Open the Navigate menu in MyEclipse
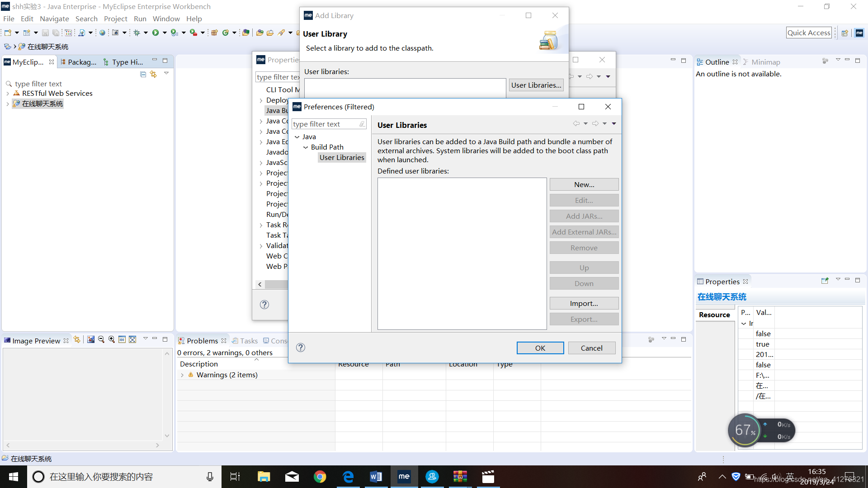The width and height of the screenshot is (868, 488). (x=54, y=19)
